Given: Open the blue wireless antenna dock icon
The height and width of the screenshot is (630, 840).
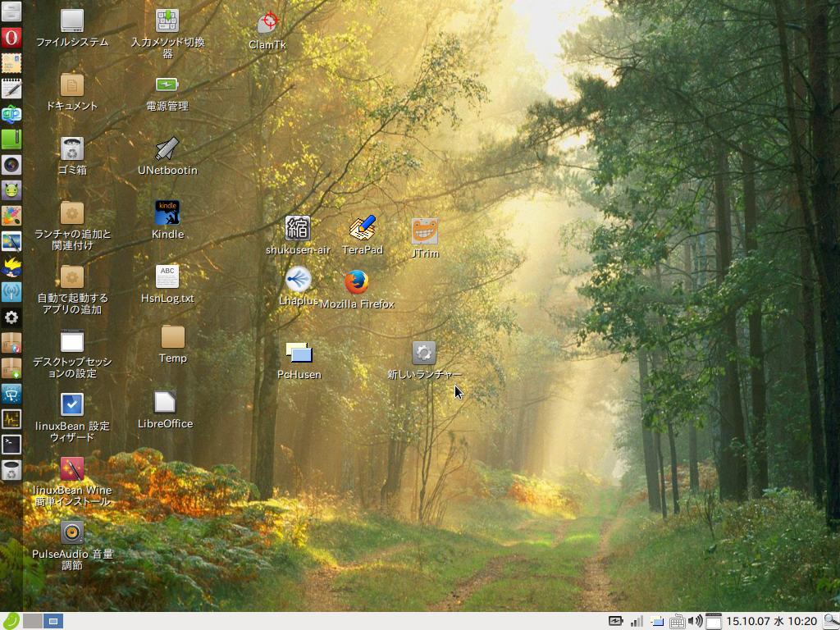Looking at the screenshot, I should pos(11,292).
